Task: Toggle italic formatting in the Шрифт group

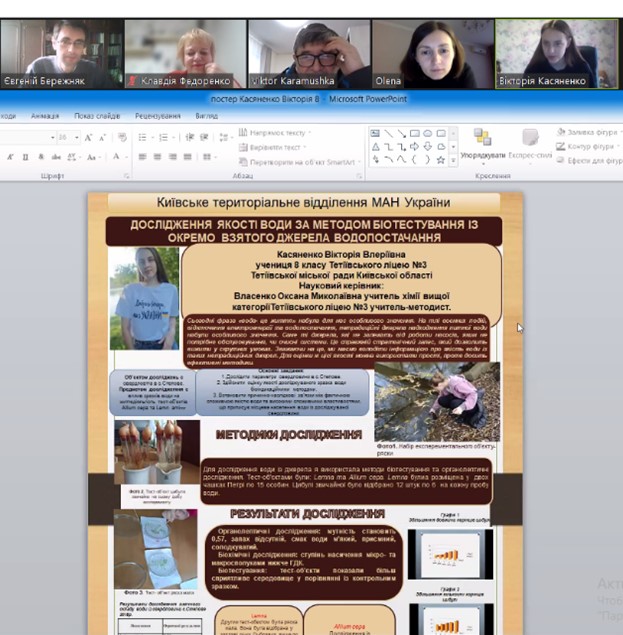Action: pyautogui.click(x=11, y=157)
